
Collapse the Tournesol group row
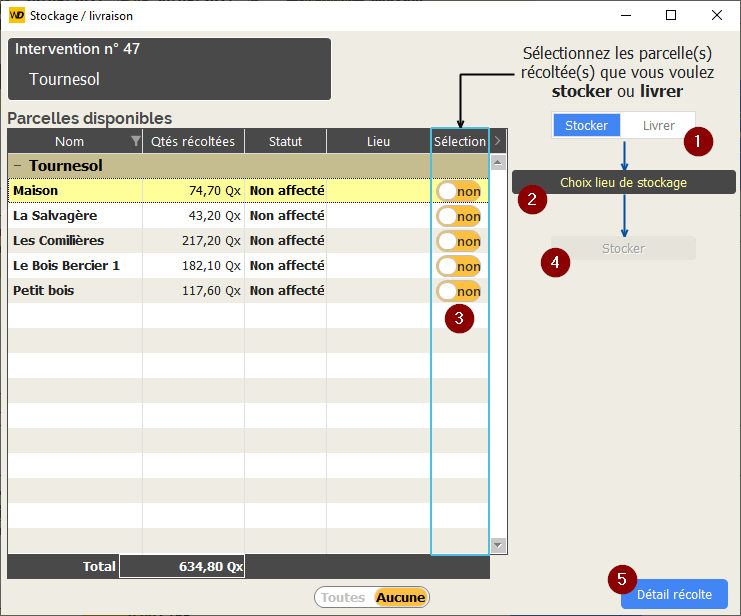pos(17,165)
